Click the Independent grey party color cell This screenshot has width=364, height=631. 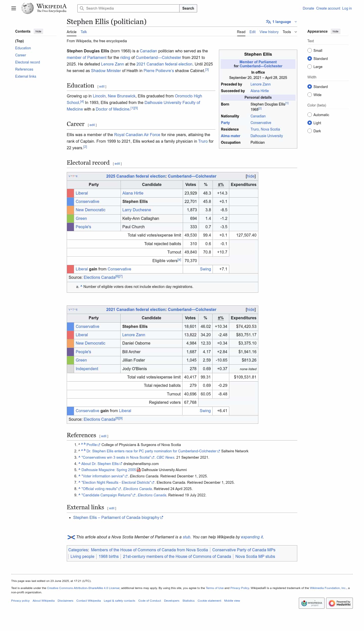point(70,369)
